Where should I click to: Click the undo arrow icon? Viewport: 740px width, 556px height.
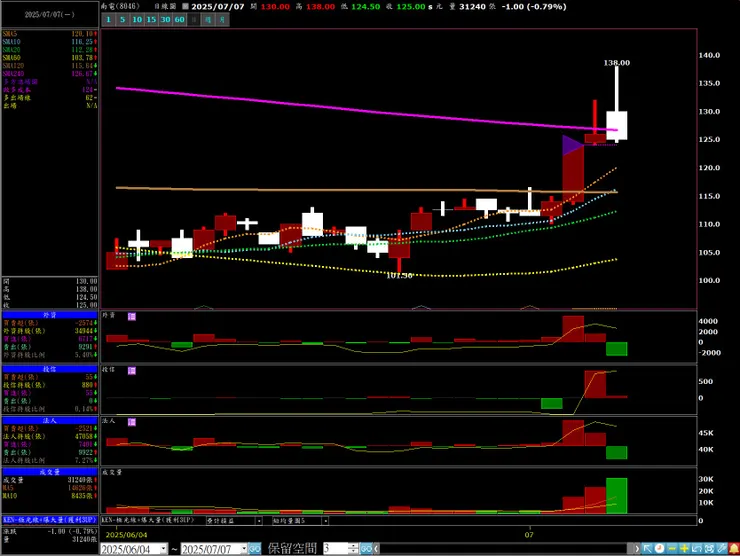(697, 549)
